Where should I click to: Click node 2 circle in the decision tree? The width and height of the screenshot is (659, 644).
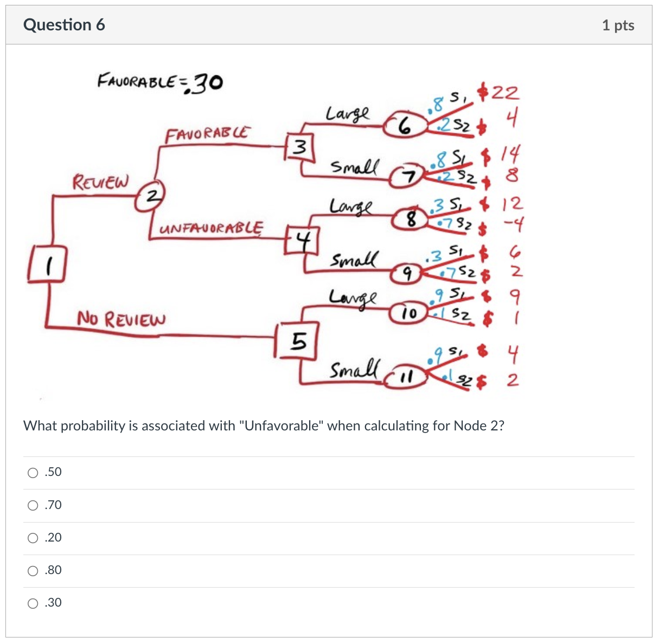pos(152,196)
